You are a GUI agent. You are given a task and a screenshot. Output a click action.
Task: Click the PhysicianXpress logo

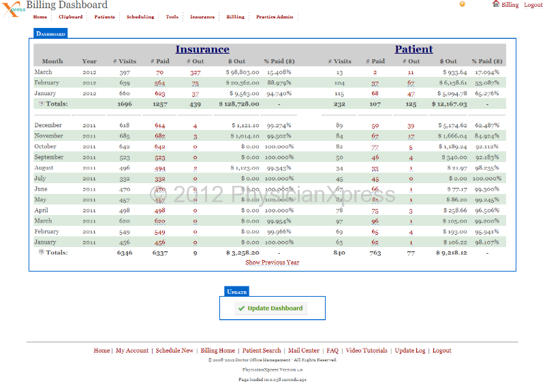[14, 10]
